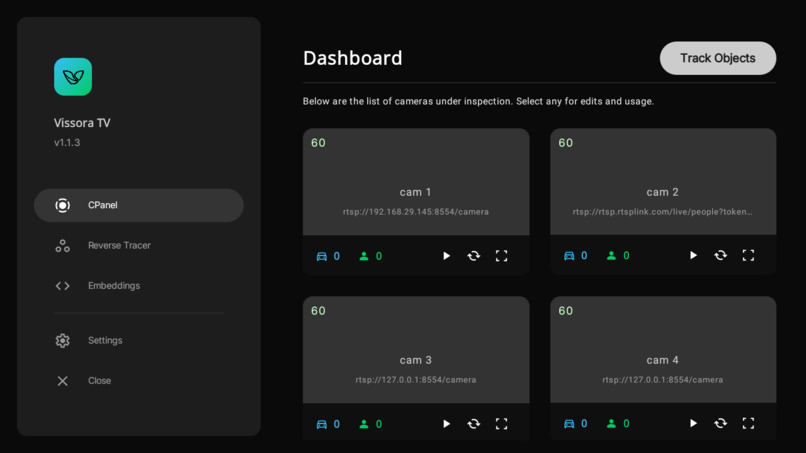
Task: Play the cam 2 stream
Action: (693, 255)
